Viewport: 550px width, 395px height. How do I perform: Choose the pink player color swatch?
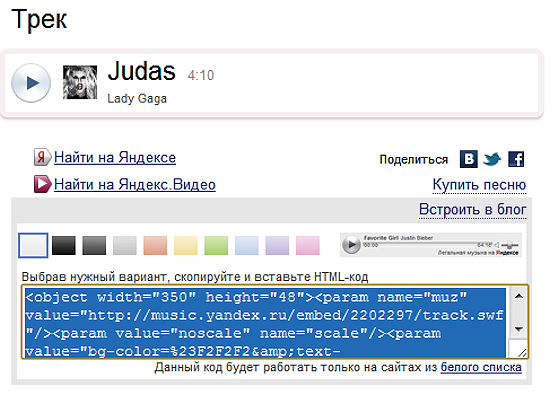click(x=308, y=245)
